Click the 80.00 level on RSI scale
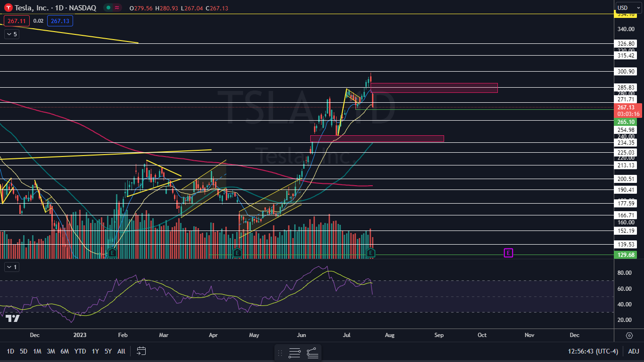Screen dimensions: 644x362 (x=625, y=273)
